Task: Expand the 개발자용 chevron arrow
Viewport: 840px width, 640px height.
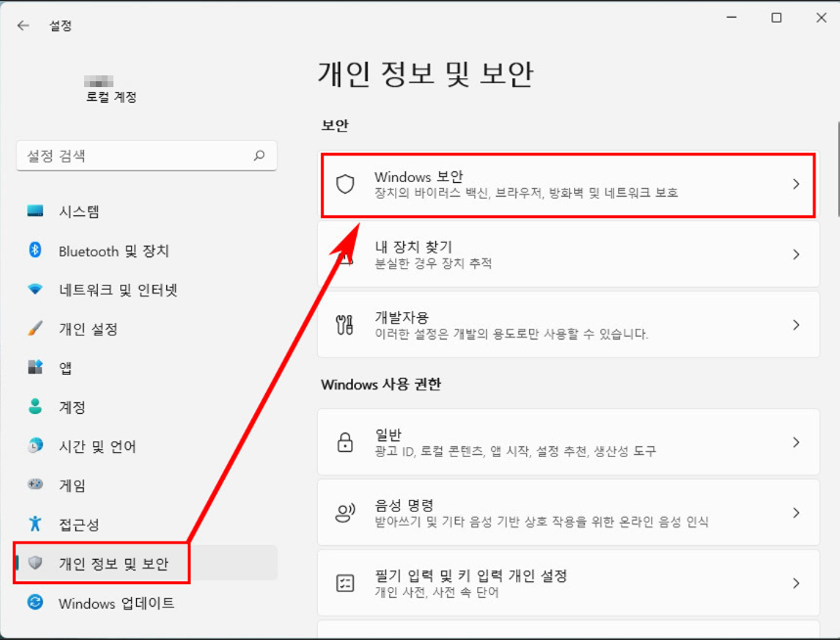Action: (x=796, y=325)
